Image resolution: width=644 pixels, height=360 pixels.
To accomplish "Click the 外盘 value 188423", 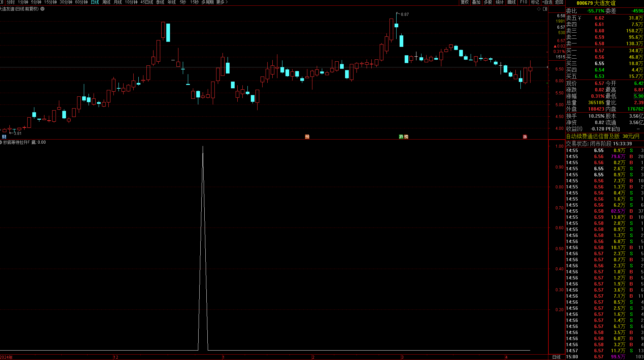I will [596, 109].
